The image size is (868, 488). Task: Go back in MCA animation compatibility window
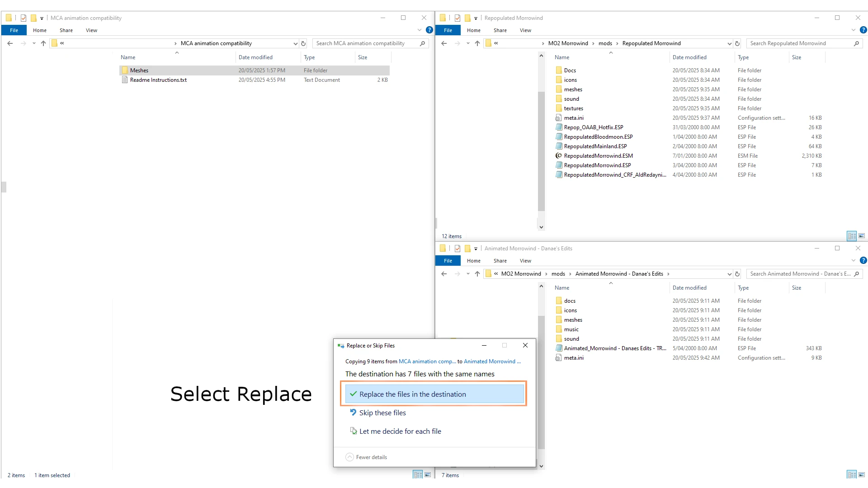coord(10,43)
